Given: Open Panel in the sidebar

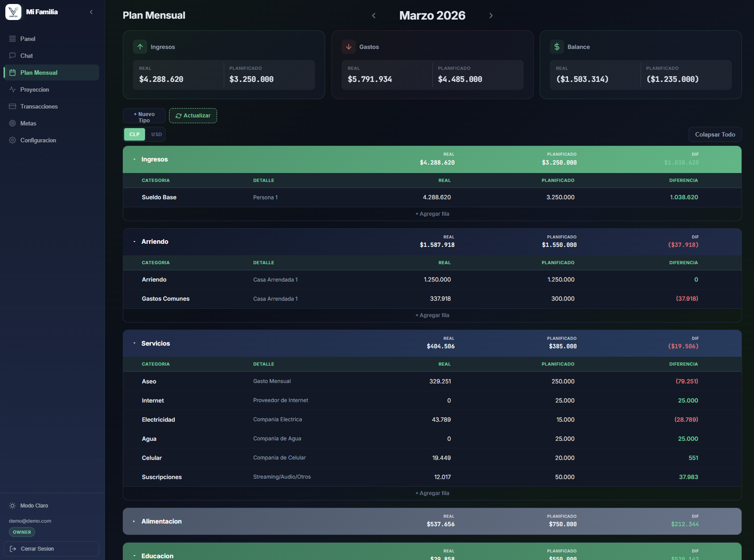Looking at the screenshot, I should (x=51, y=39).
